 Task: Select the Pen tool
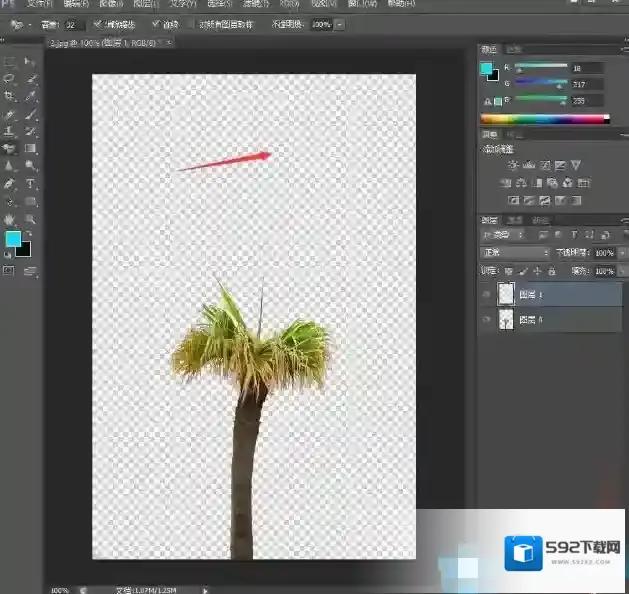pos(9,184)
